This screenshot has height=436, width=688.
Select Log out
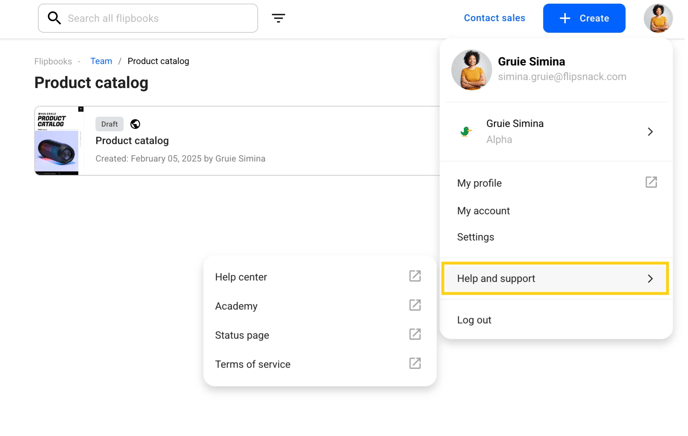pyautogui.click(x=474, y=320)
